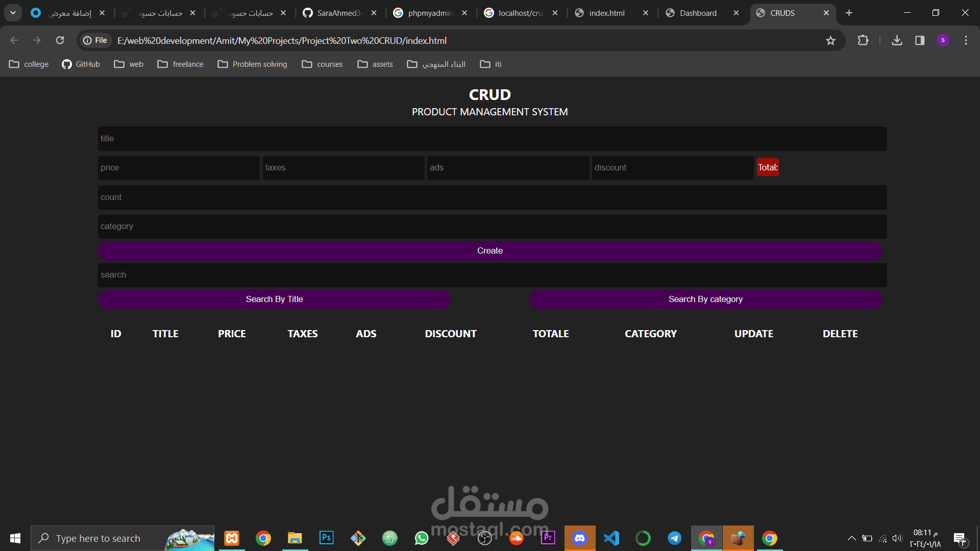Toggle the side panel in Chrome
The image size is (980, 551).
[x=919, y=40]
